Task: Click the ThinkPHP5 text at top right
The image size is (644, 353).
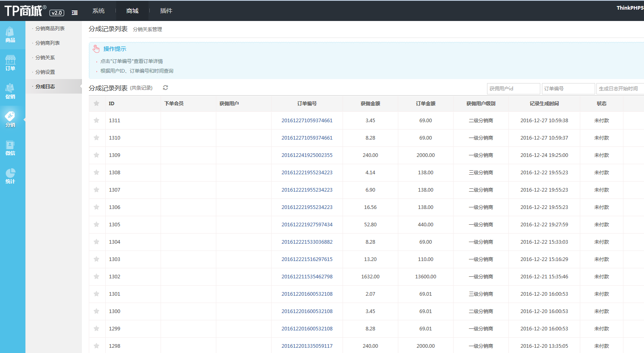Action: tap(630, 8)
